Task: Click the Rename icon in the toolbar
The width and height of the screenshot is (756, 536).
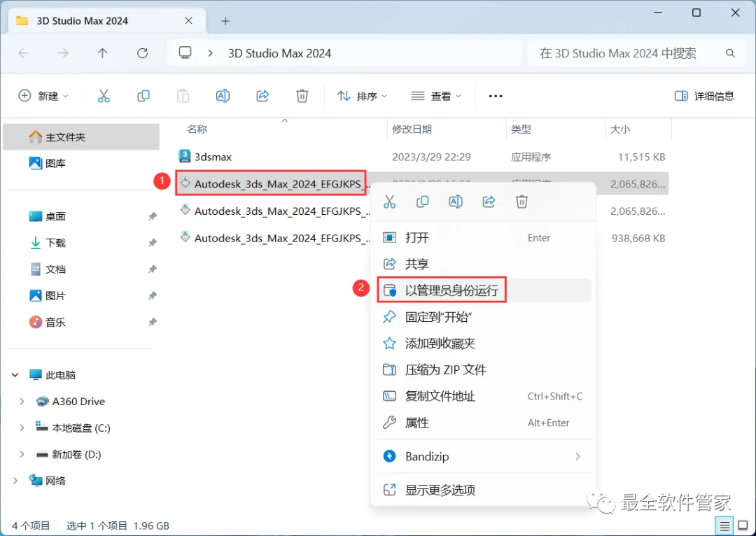Action: point(223,96)
